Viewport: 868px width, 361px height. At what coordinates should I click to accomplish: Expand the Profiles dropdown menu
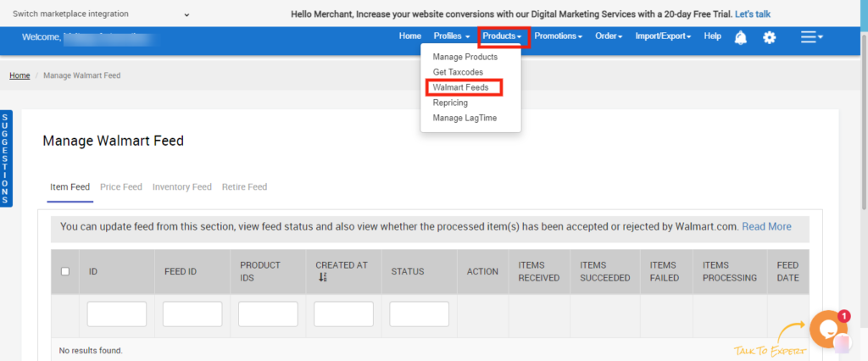point(451,36)
